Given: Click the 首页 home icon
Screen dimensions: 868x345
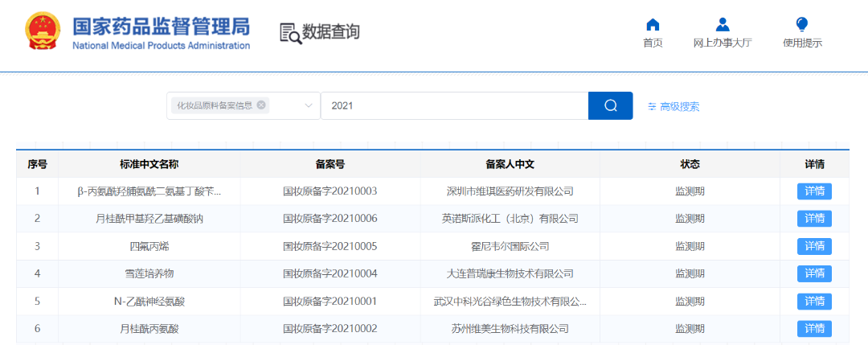Looking at the screenshot, I should tap(653, 25).
